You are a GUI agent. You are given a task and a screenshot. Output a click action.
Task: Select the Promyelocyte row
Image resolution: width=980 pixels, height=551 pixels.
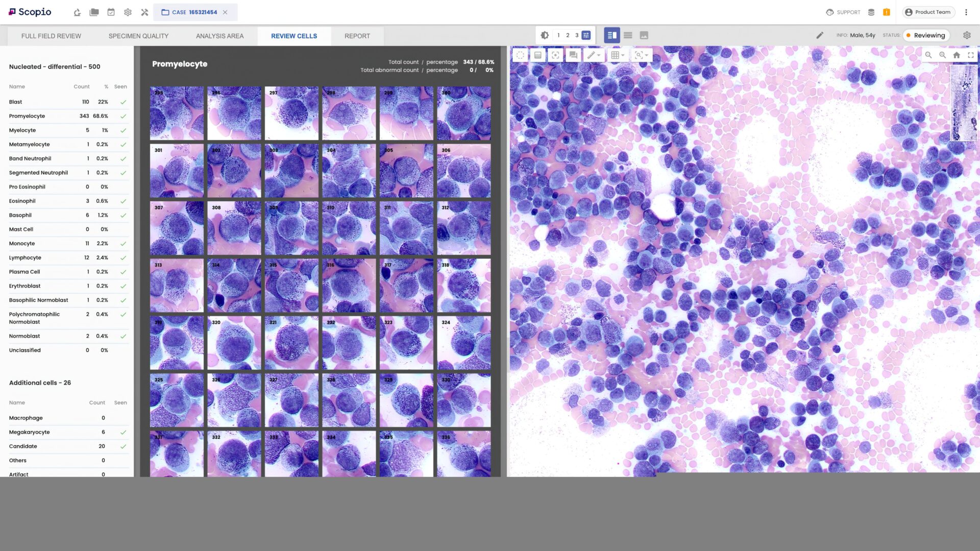(68, 116)
